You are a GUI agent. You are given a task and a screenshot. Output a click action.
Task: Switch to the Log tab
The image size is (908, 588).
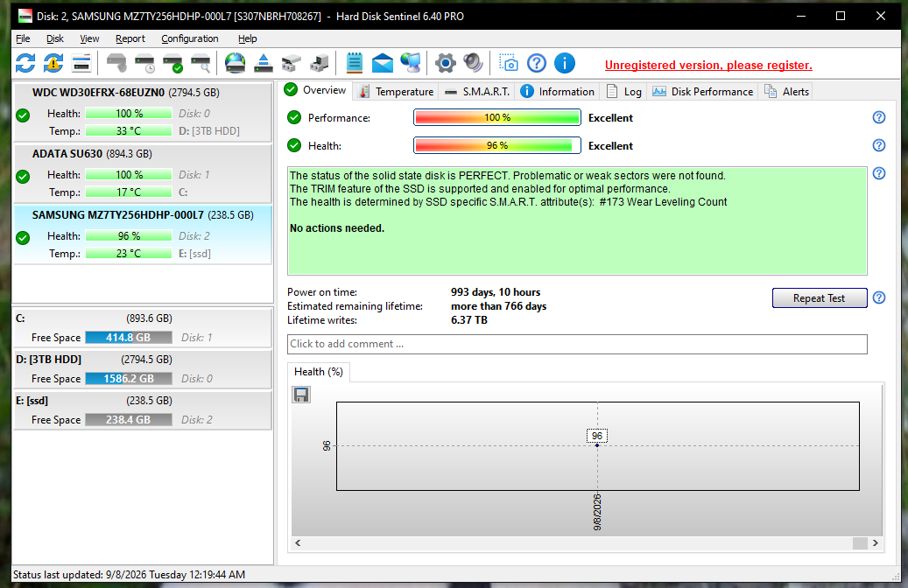click(624, 92)
